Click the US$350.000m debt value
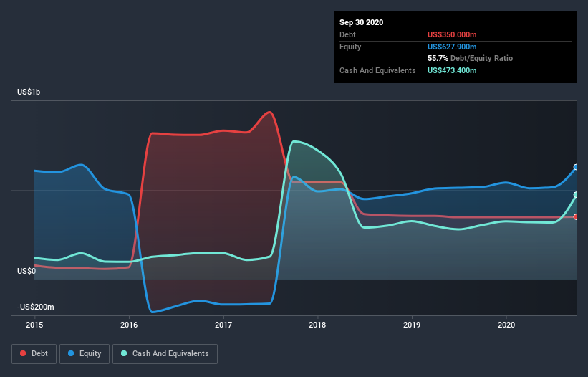 [452, 34]
